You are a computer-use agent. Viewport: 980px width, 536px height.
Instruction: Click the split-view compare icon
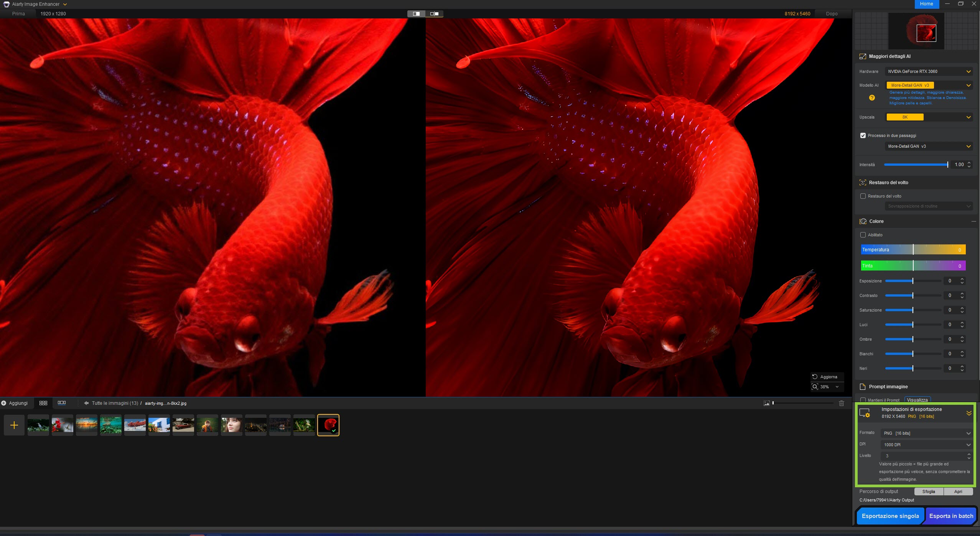[x=416, y=14]
